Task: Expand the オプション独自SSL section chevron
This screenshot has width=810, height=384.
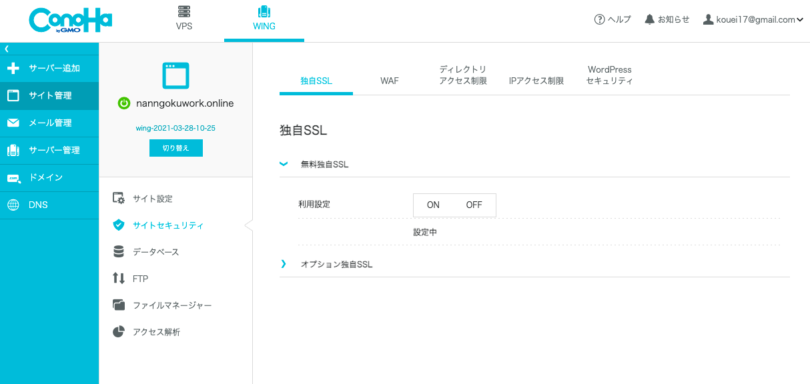Action: 283,264
